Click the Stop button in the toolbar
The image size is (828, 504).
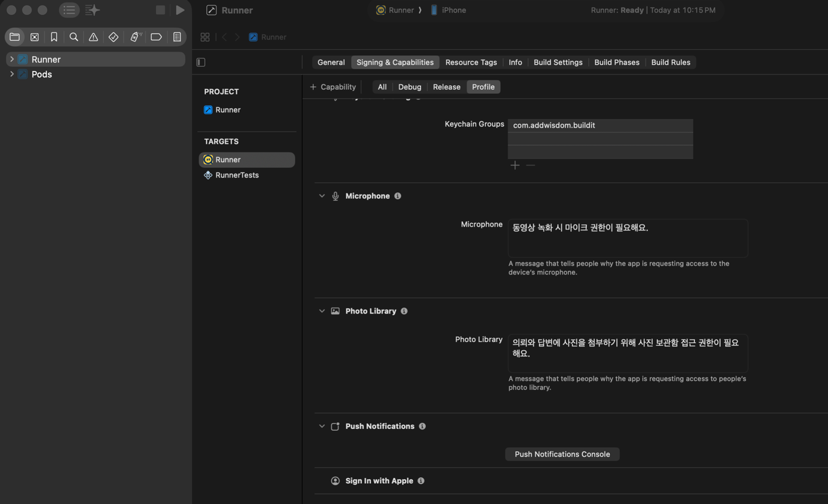pyautogui.click(x=160, y=10)
